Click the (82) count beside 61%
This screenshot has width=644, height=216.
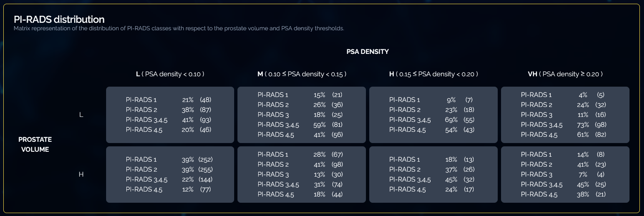coord(600,135)
